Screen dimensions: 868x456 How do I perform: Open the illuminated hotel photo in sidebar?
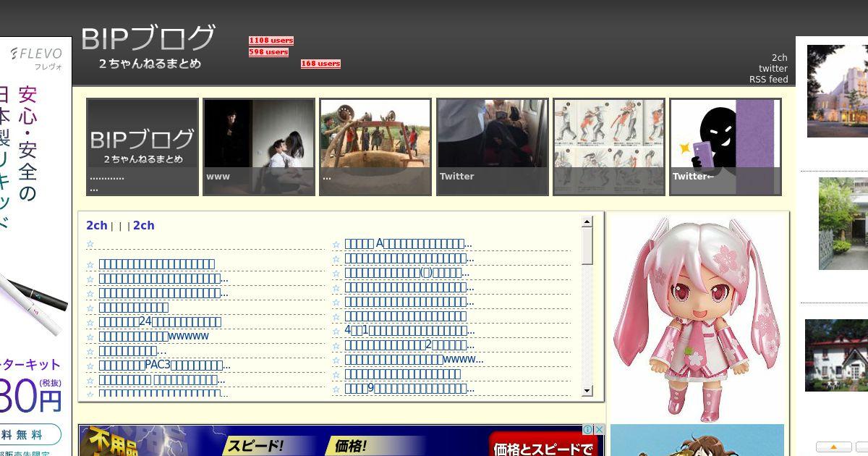pos(838,91)
